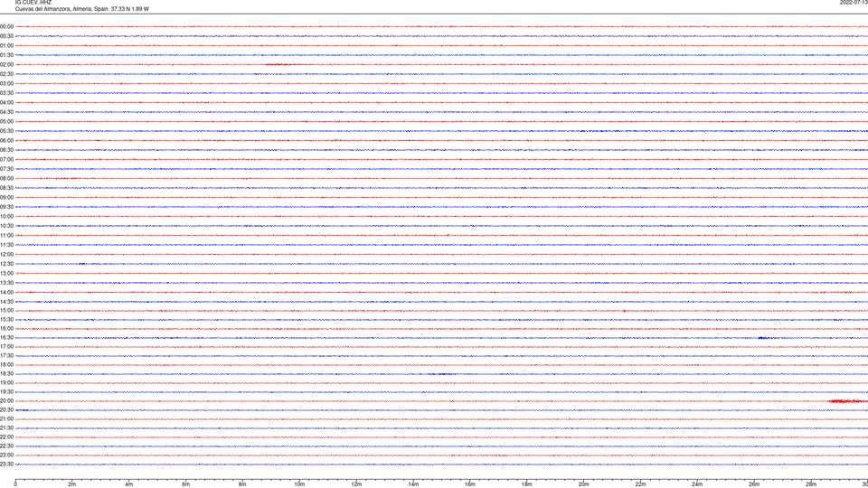Select the 19:00 trace time label
Viewport: 868px width, 488px height.
[x=6, y=383]
